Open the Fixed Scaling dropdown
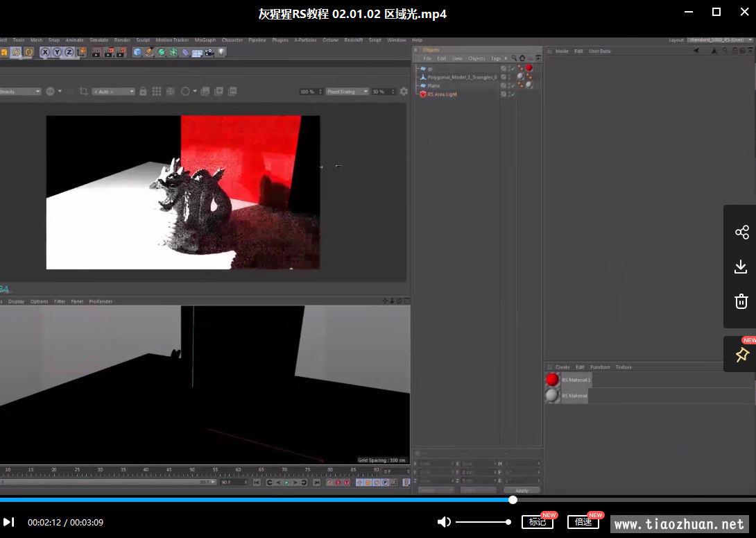Screen dimensions: 756x538 (x=347, y=92)
